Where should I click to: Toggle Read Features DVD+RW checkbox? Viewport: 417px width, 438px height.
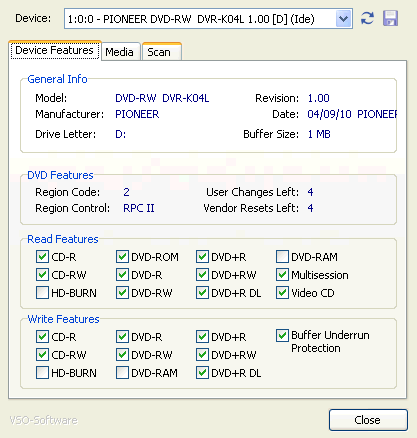tap(202, 275)
